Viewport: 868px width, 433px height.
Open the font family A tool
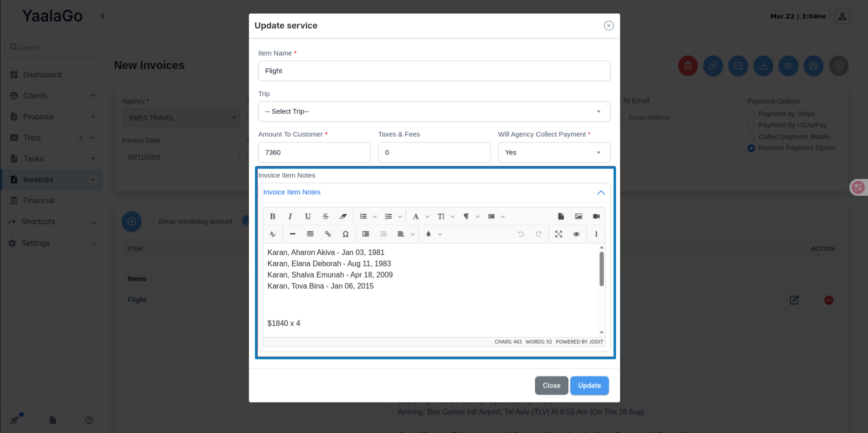[x=416, y=216]
